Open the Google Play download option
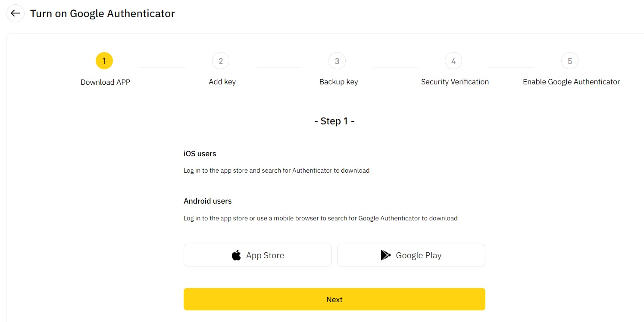Viewport: 644px width, 322px height. pyautogui.click(x=411, y=255)
